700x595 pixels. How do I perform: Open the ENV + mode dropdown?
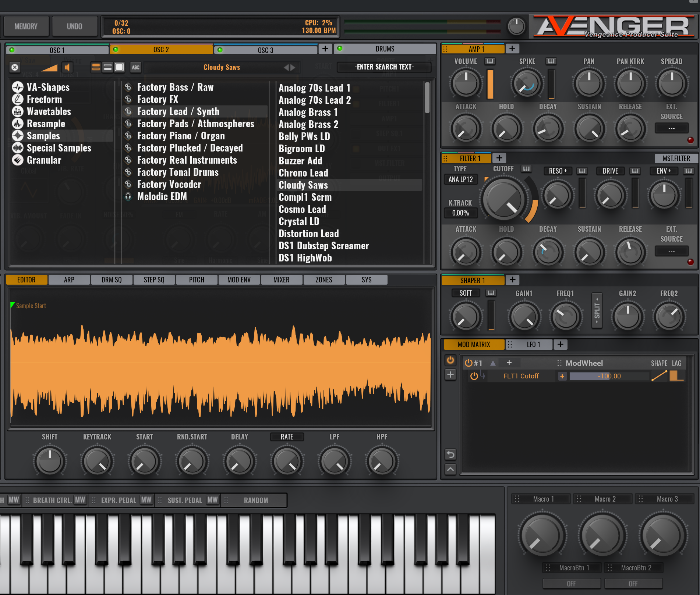[x=664, y=171]
